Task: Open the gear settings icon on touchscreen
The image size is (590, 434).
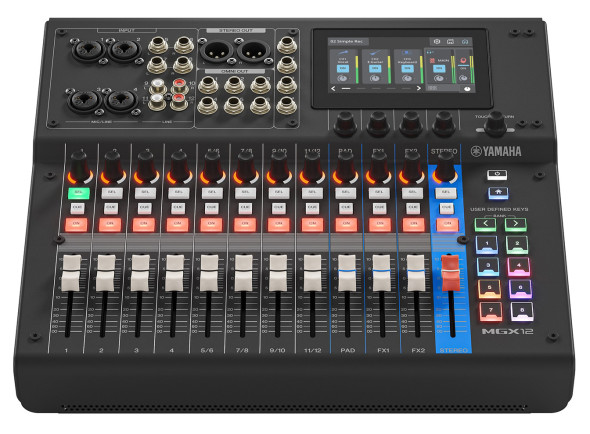Action: (x=437, y=41)
